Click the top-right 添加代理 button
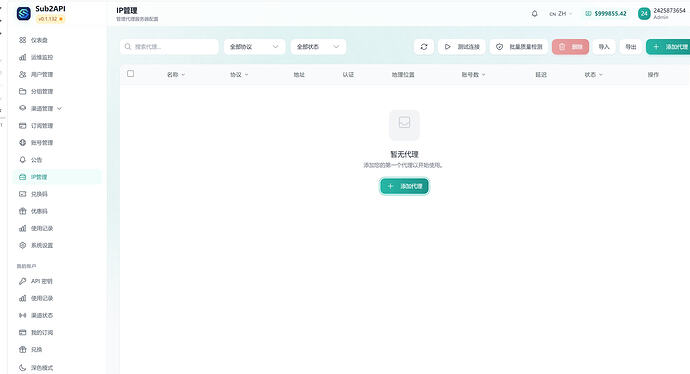This screenshot has width=690, height=374. coord(669,47)
